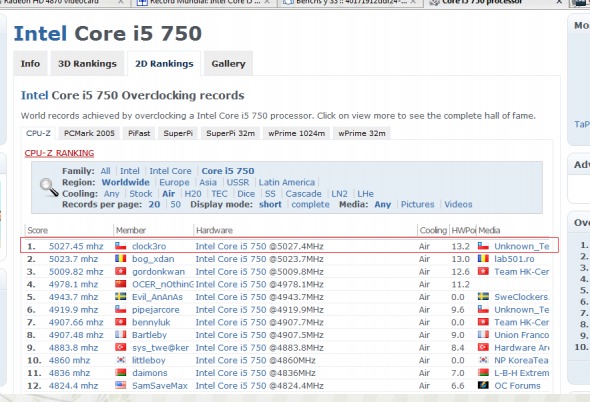
Task: Click the Air cooling cell for daimons
Action: click(424, 373)
